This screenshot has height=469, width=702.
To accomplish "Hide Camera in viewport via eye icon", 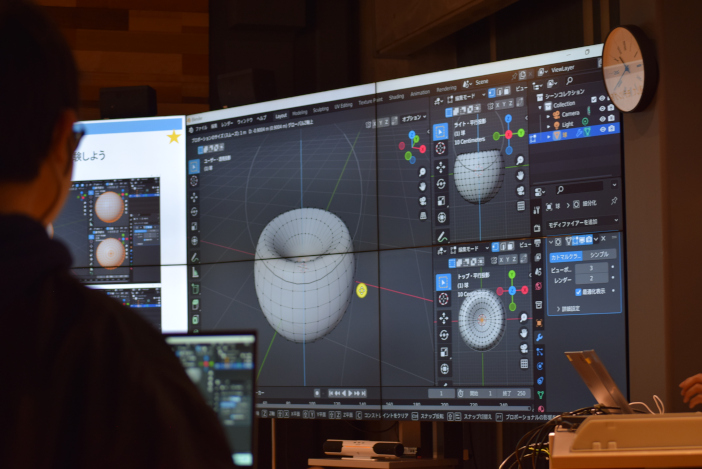I will 602,108.
